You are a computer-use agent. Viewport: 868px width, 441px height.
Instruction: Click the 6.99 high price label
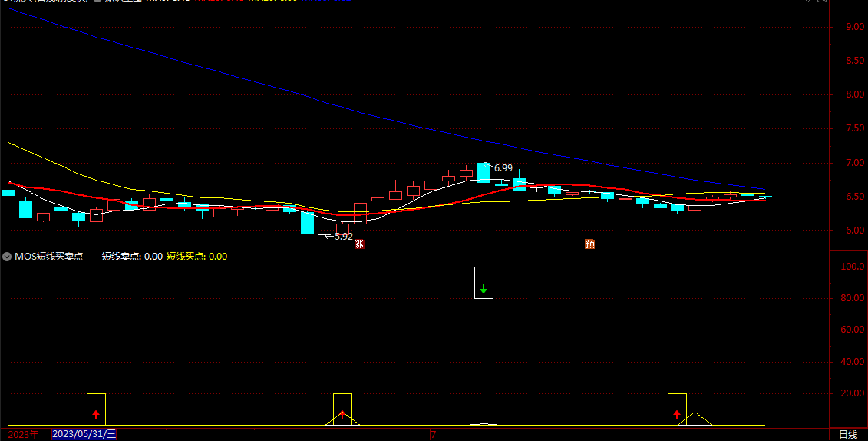(x=503, y=167)
